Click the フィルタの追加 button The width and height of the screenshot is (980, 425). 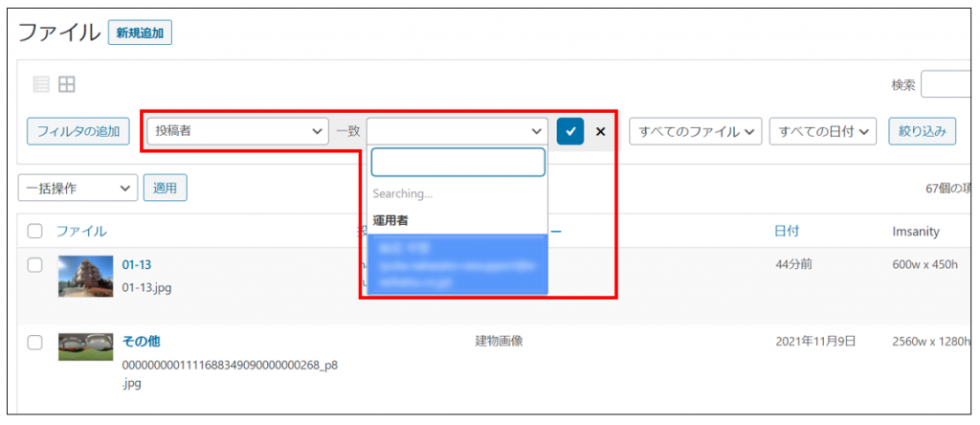click(78, 131)
